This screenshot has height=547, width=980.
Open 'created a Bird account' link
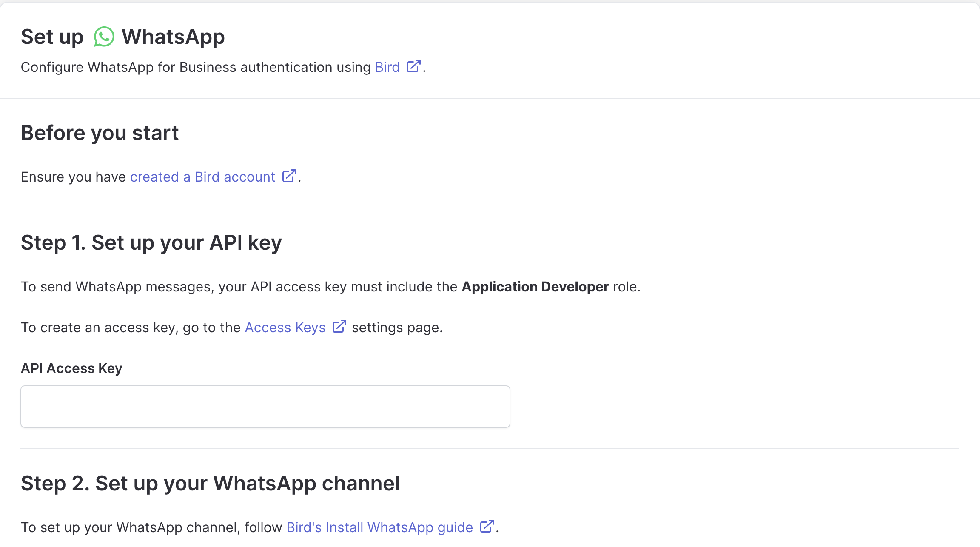tap(202, 177)
